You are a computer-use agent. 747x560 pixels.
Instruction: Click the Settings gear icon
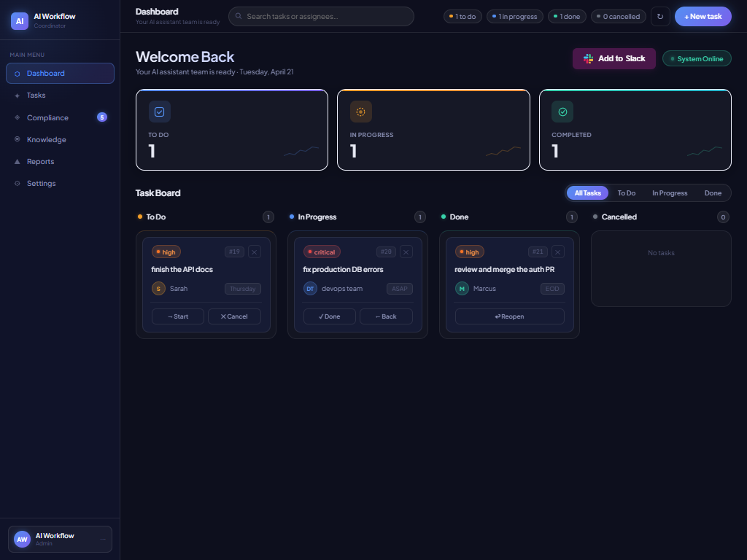click(x=17, y=183)
